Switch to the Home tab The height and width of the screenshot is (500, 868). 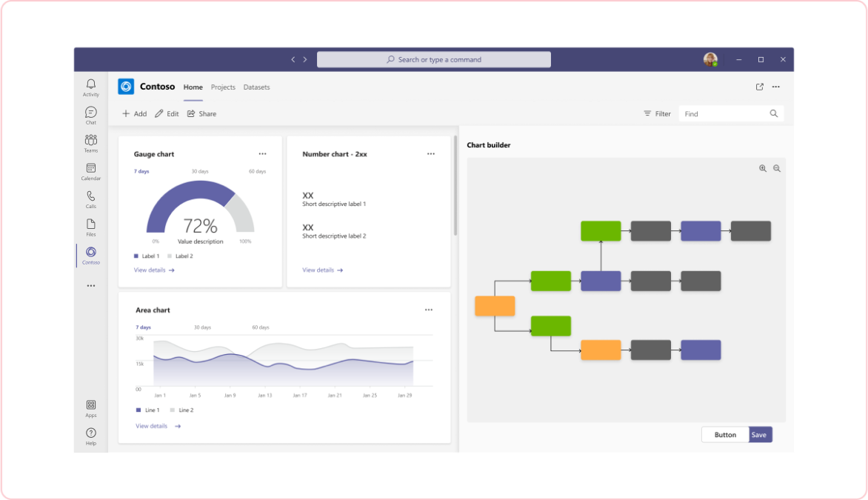[x=193, y=87]
